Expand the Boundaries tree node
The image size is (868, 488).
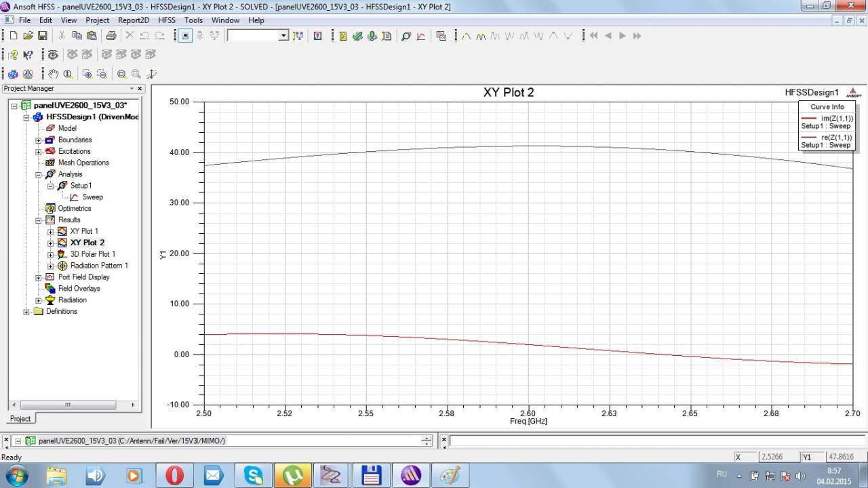tap(39, 140)
